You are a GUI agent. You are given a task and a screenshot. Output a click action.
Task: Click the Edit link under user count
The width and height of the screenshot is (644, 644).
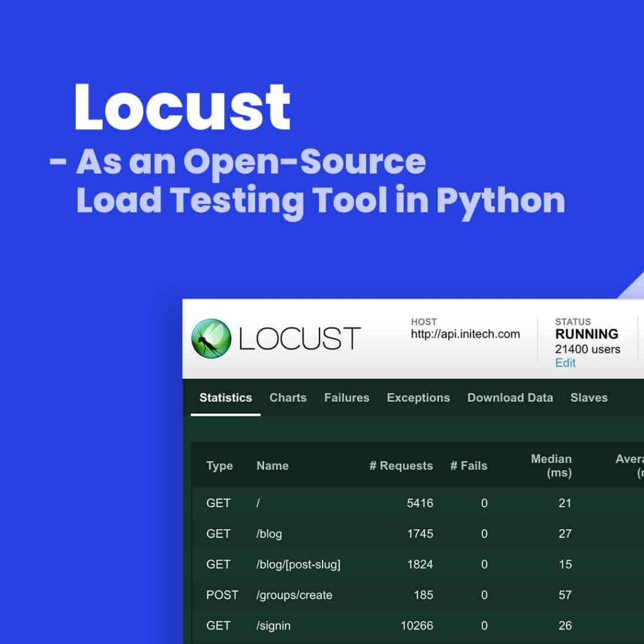tap(565, 363)
